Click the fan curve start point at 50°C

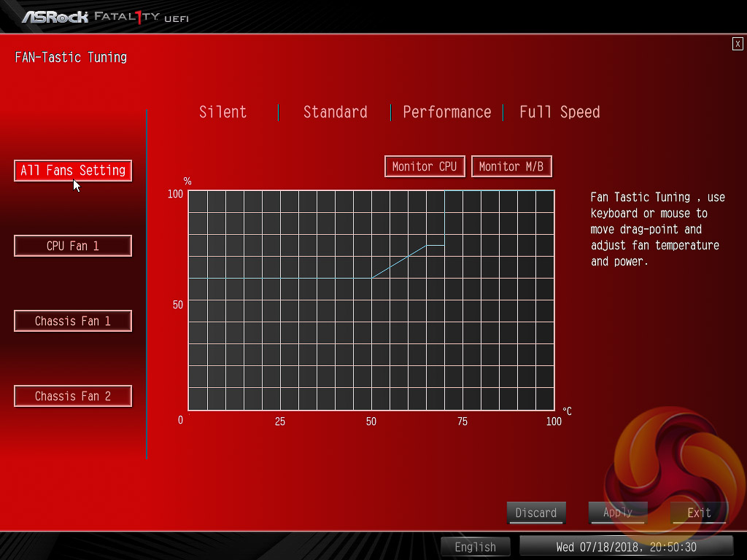pos(372,278)
